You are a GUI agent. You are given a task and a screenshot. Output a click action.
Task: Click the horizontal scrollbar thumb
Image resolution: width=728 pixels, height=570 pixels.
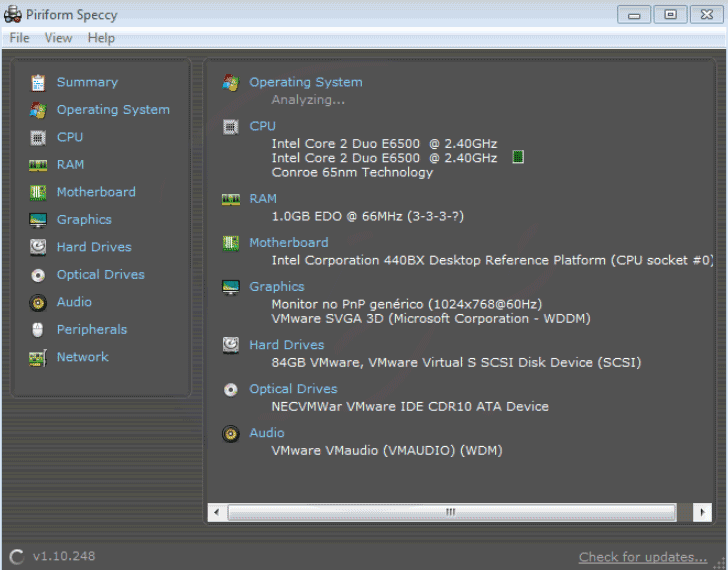click(x=450, y=512)
